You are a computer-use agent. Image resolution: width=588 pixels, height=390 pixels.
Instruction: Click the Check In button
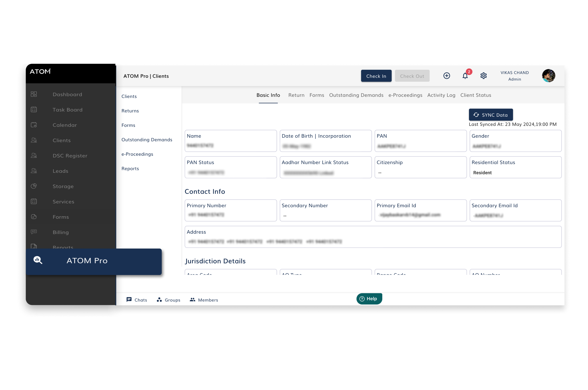(376, 76)
